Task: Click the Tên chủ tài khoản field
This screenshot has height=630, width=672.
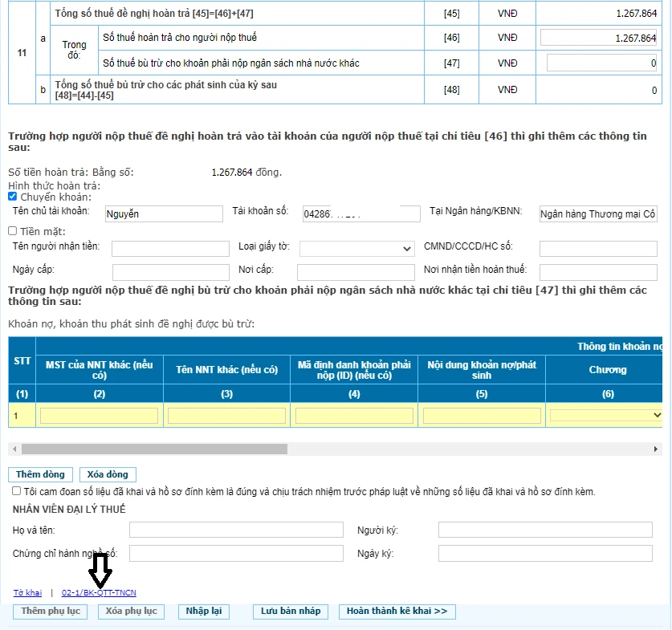Action: [164, 213]
